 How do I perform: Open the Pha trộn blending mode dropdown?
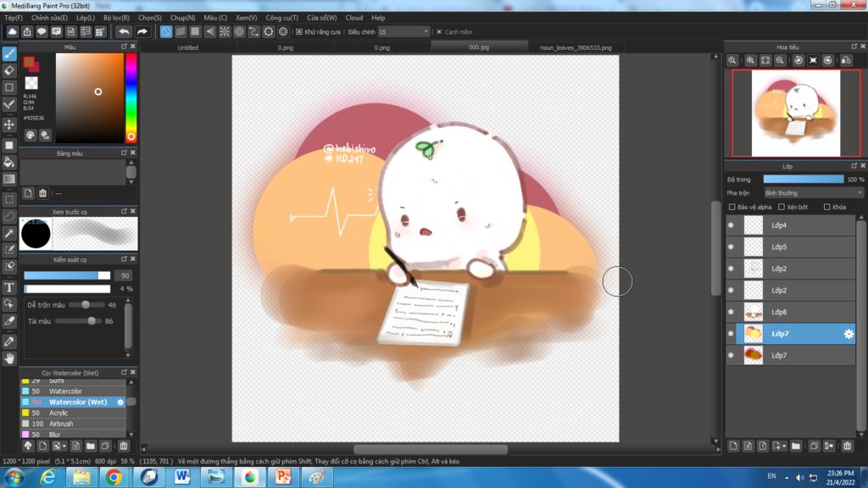click(x=813, y=193)
